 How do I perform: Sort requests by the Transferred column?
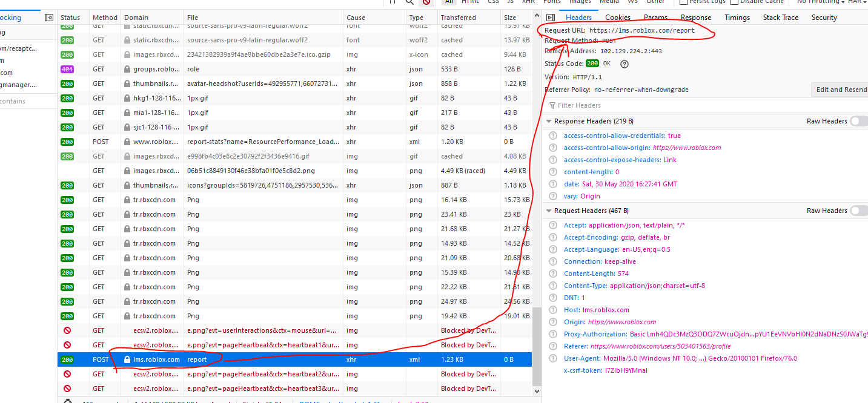point(458,18)
